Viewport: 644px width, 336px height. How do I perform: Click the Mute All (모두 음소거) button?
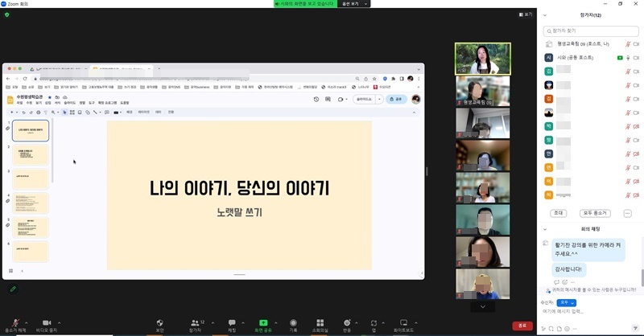pyautogui.click(x=597, y=213)
